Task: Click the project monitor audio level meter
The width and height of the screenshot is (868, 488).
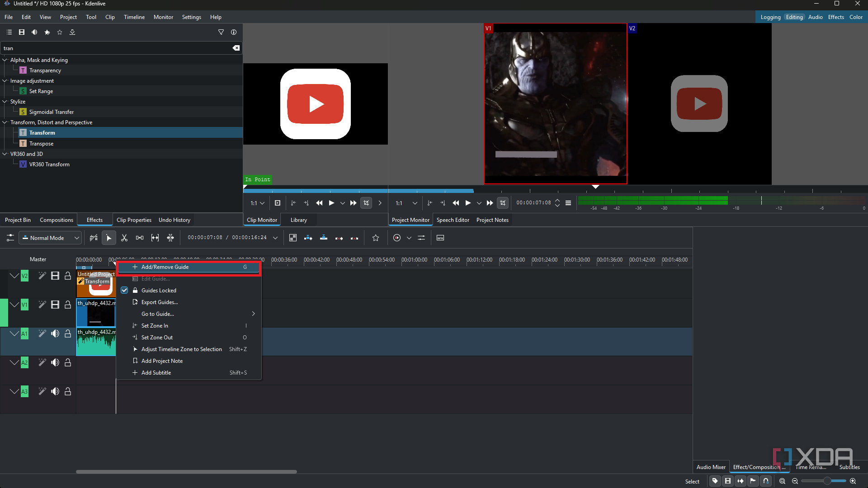Action: pyautogui.click(x=722, y=200)
